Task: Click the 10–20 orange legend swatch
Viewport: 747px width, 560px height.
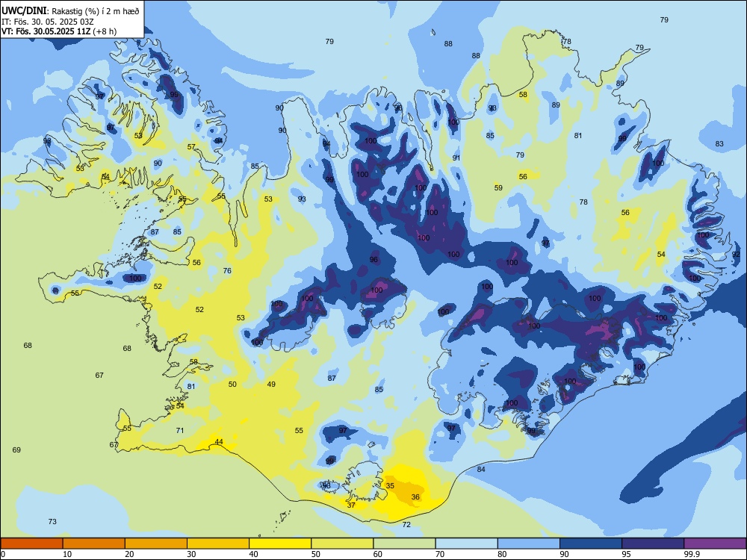Action: coord(94,544)
